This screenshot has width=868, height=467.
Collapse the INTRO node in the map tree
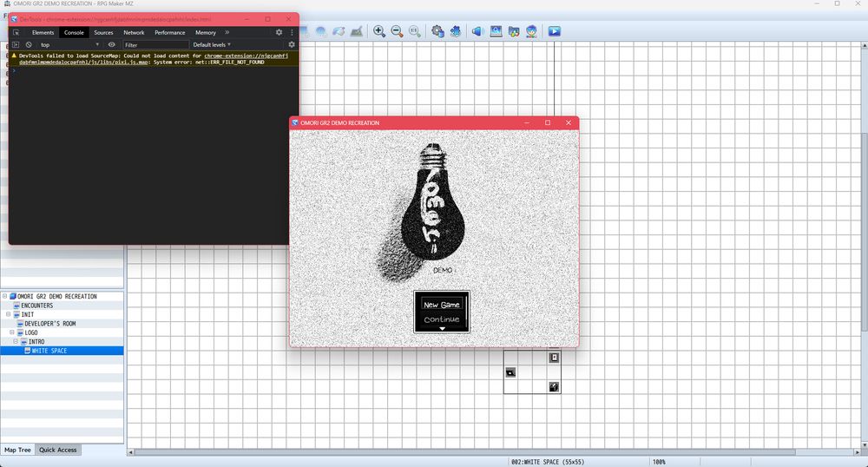(16, 341)
